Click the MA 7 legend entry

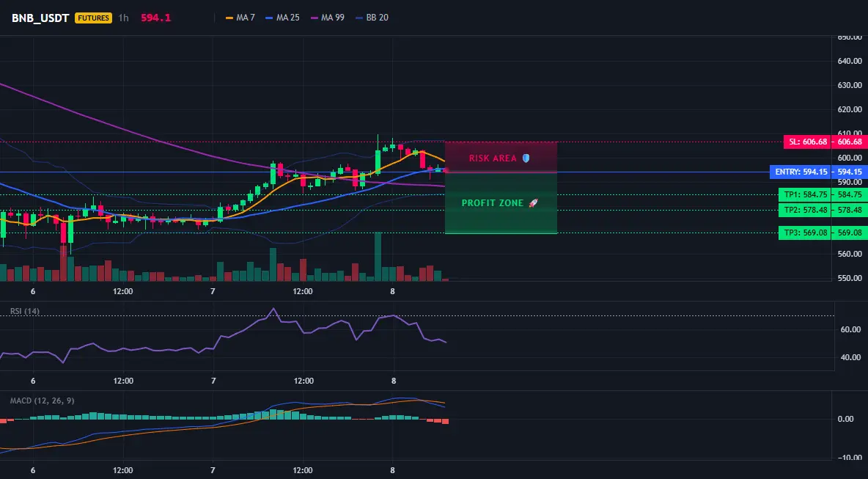click(x=240, y=18)
